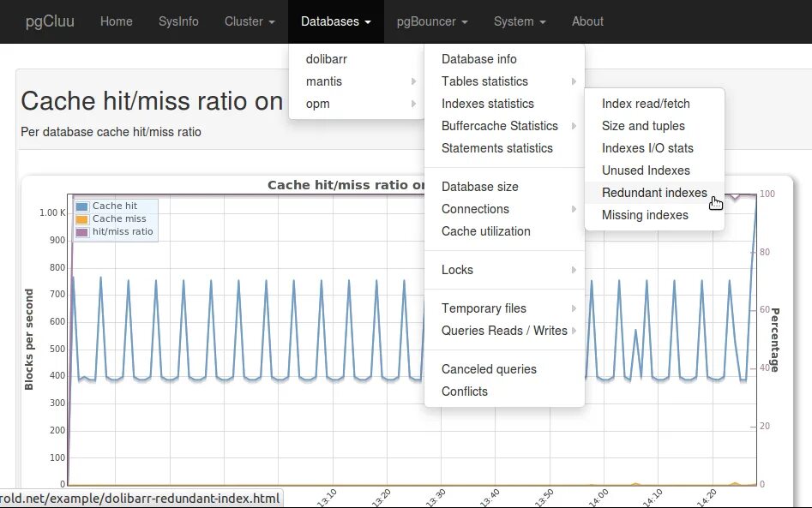Open index Size and tuples report
Screen dimensions: 812x508
coord(654,126)
